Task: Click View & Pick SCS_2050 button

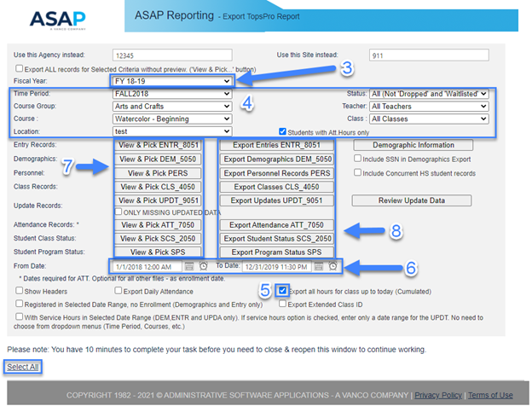Action: pyautogui.click(x=158, y=238)
